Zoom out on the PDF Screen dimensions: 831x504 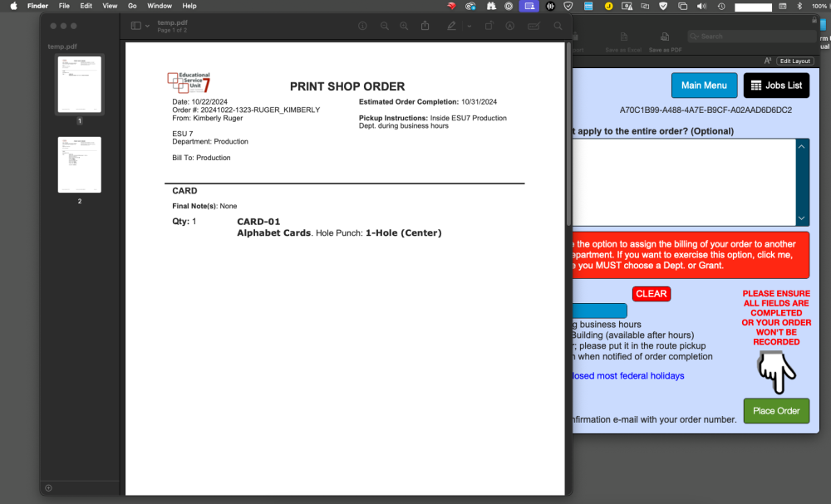[x=384, y=26]
